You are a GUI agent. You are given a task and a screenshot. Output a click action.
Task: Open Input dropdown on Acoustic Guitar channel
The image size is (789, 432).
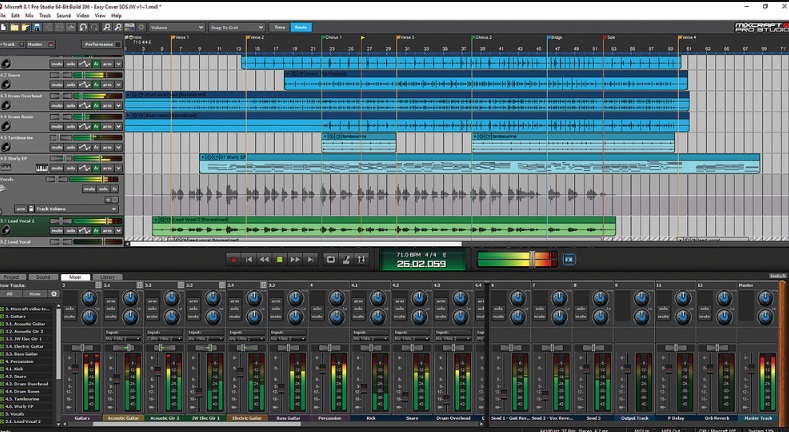coord(123,338)
